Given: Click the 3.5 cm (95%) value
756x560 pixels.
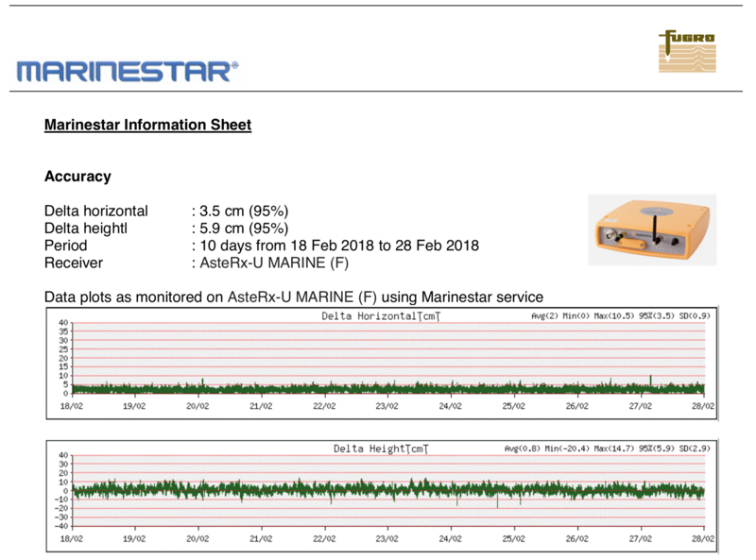Looking at the screenshot, I should point(244,212).
